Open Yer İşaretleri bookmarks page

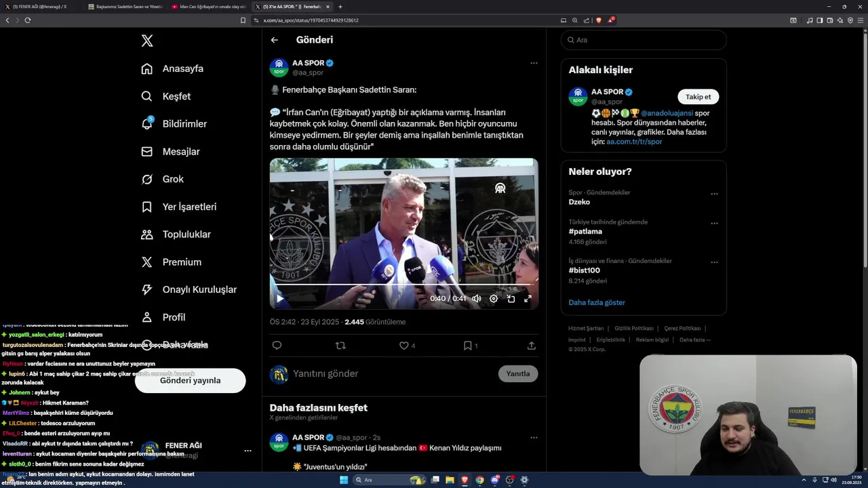[178, 207]
